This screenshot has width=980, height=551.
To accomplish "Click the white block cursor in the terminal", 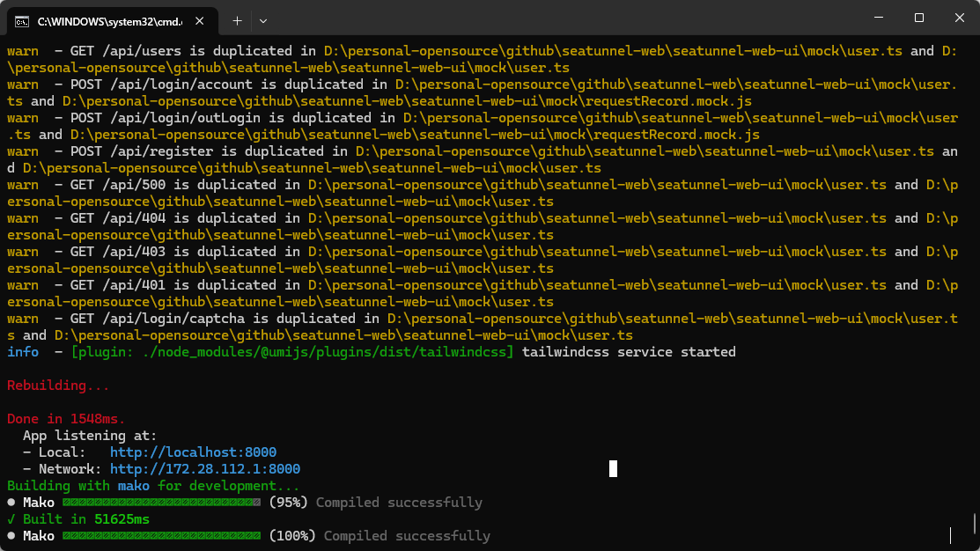I will 613,468.
